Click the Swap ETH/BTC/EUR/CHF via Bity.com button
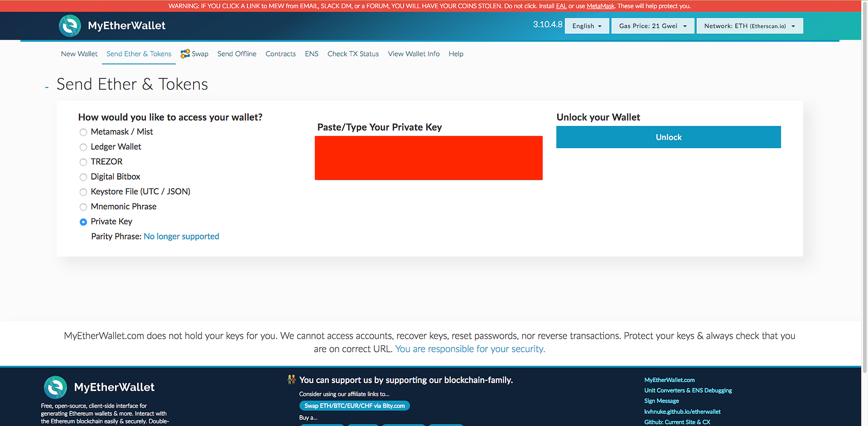The image size is (868, 426). (355, 406)
